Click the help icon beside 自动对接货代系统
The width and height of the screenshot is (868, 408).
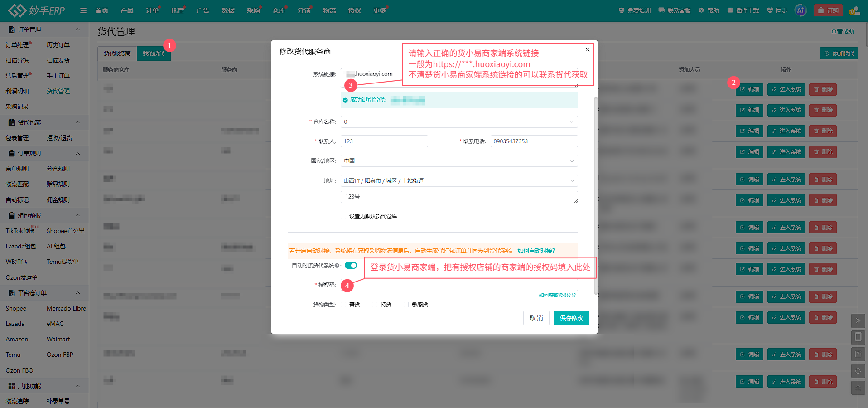pyautogui.click(x=337, y=266)
